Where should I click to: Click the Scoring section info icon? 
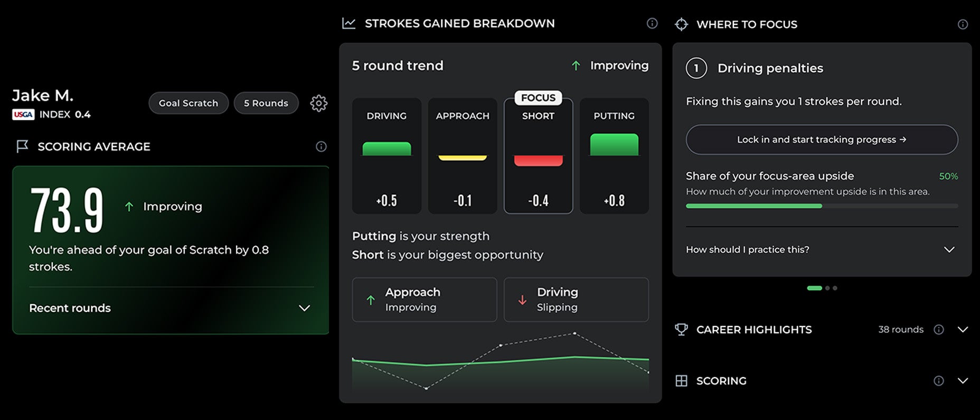[938, 381]
